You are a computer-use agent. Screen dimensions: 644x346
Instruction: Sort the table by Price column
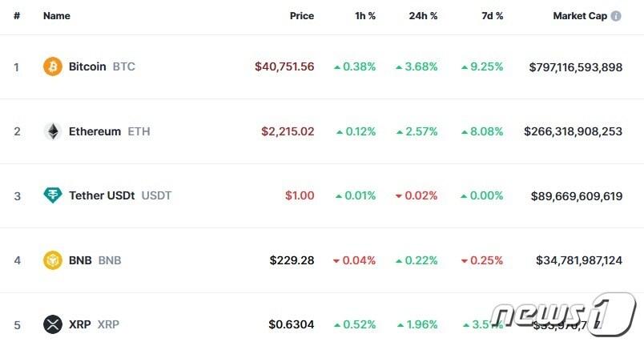click(302, 16)
